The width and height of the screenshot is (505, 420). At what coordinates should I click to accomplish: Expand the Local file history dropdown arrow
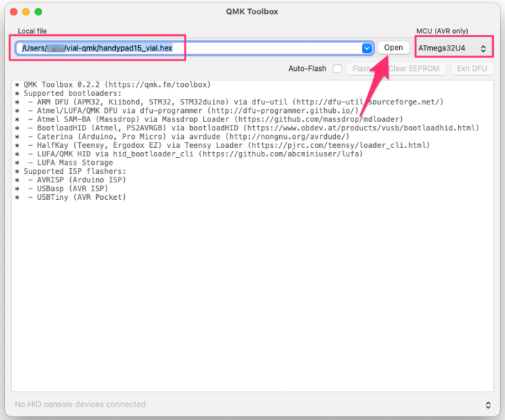coord(367,48)
